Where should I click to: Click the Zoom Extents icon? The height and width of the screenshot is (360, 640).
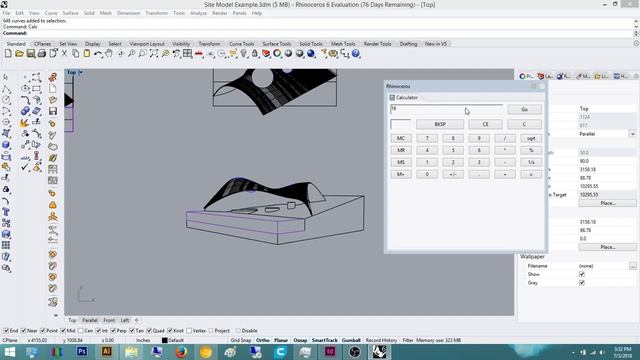(154, 53)
